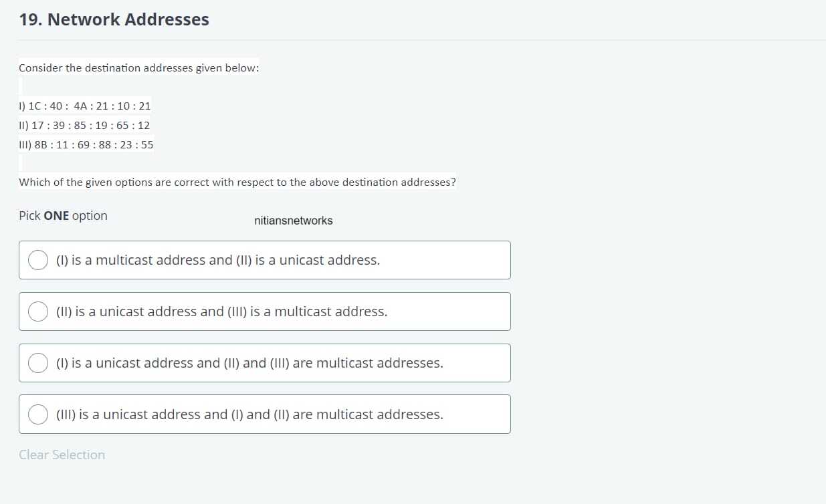Image resolution: width=826 pixels, height=504 pixels.
Task: Pick radio for (I) unicast option
Action: click(38, 363)
